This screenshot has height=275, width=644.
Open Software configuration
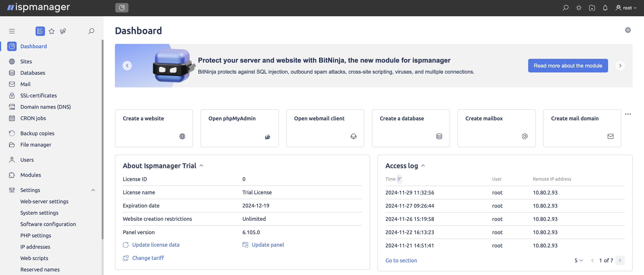pyautogui.click(x=48, y=224)
